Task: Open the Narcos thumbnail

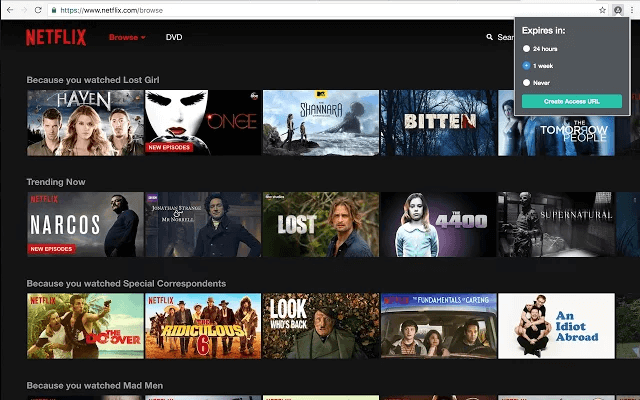Action: (85, 224)
